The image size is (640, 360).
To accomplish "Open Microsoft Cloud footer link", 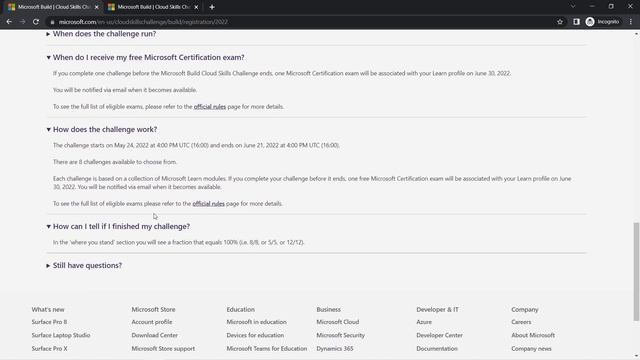I will coord(338,322).
